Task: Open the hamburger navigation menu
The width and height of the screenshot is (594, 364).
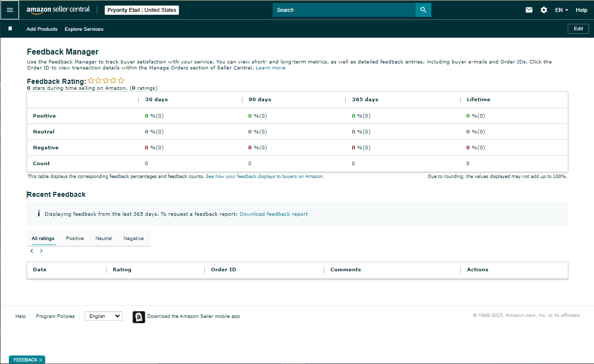Action: 10,10
